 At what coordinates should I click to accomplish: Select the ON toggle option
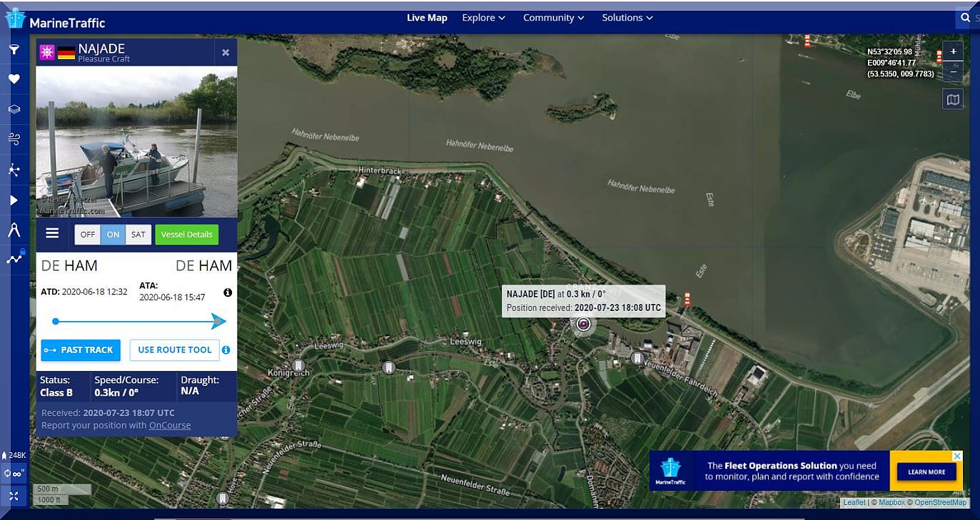(x=113, y=235)
